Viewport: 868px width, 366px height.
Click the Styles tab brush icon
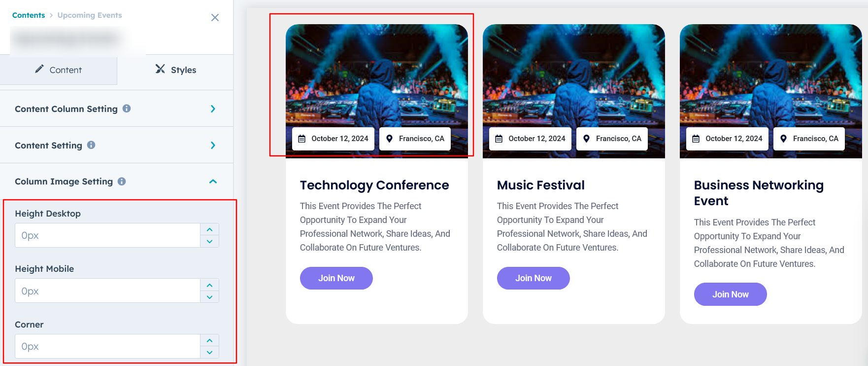(160, 69)
